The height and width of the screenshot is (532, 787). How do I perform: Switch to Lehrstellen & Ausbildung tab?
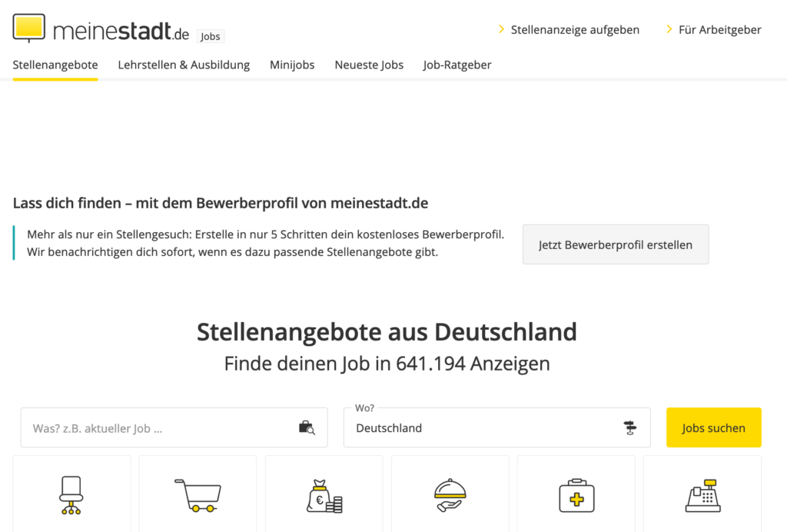(184, 65)
